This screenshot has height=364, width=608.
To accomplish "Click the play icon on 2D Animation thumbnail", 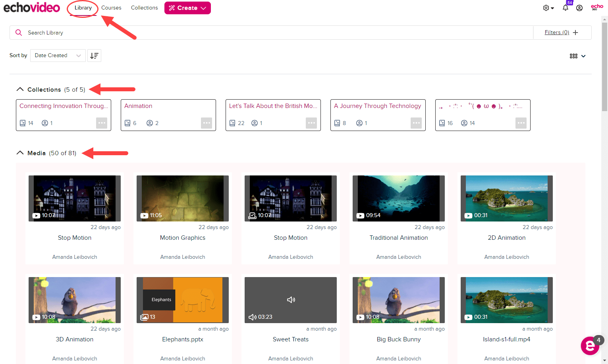I will point(468,216).
